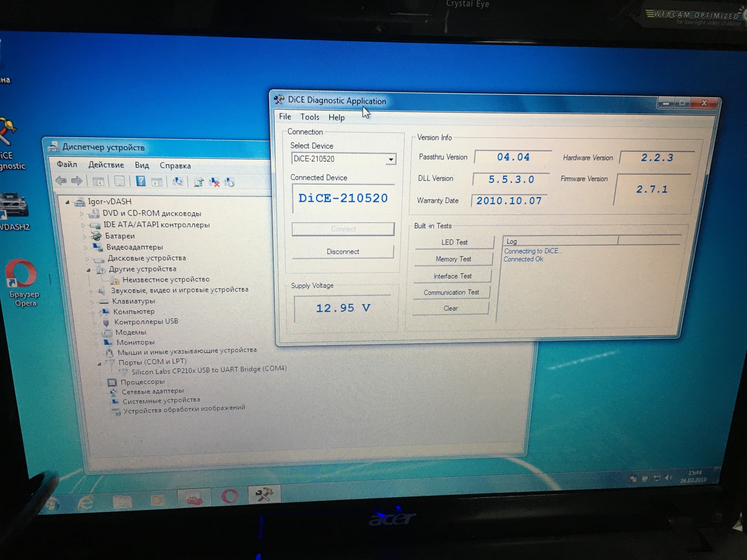Run LED Test

point(454,242)
